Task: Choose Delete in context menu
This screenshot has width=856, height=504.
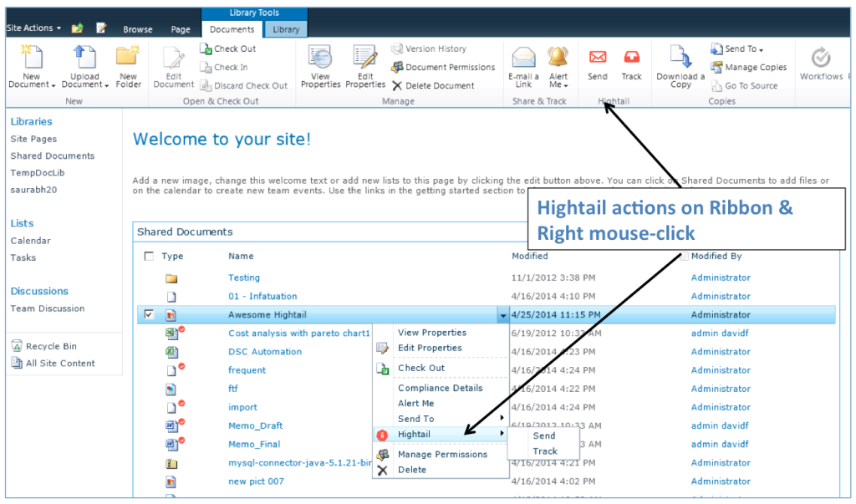Action: pyautogui.click(x=412, y=470)
